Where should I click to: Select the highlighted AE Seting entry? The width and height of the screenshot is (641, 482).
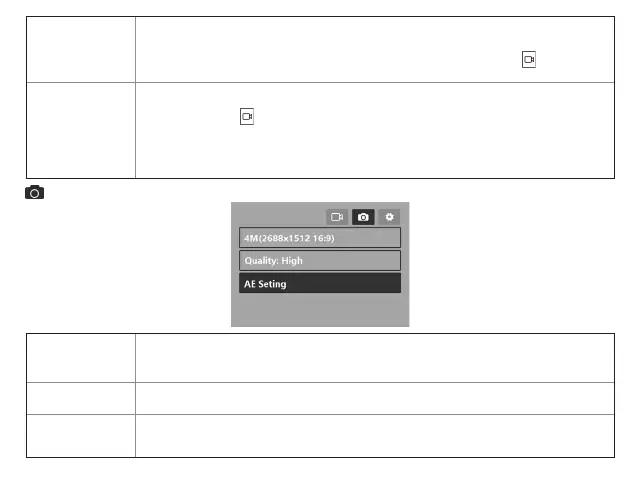click(320, 284)
